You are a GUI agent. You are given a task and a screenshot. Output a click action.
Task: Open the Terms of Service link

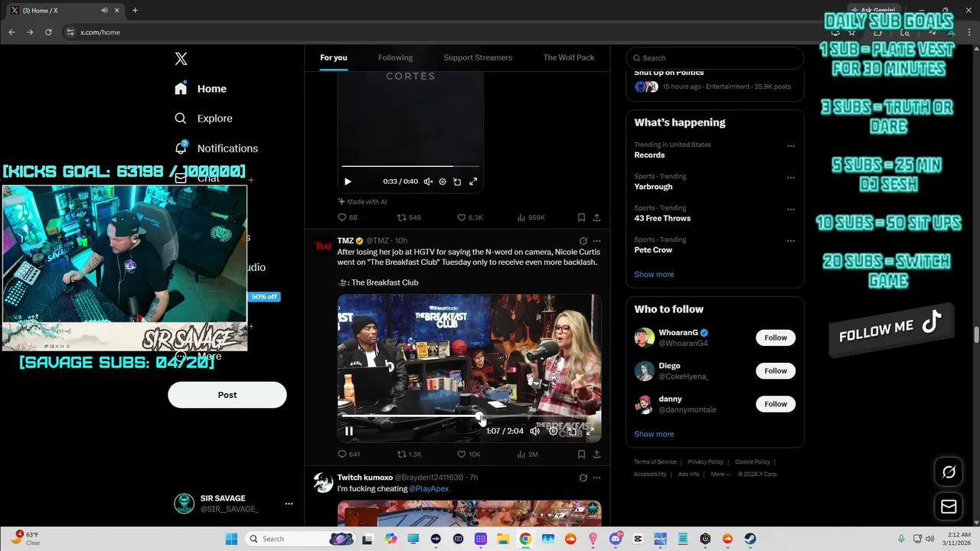[x=655, y=462]
